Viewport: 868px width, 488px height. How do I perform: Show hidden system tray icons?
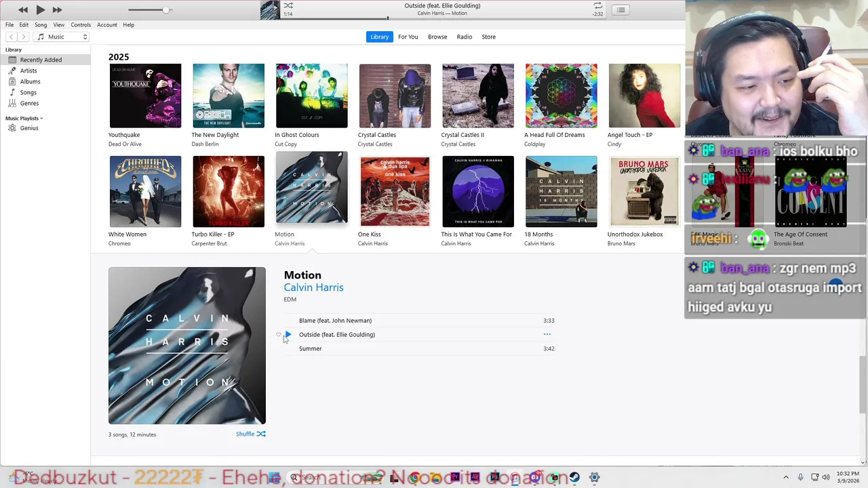[x=786, y=478]
